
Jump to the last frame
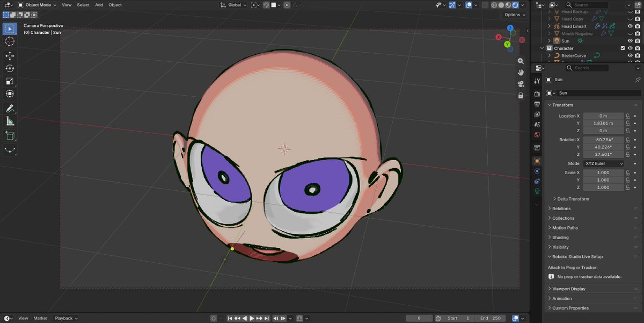267,318
